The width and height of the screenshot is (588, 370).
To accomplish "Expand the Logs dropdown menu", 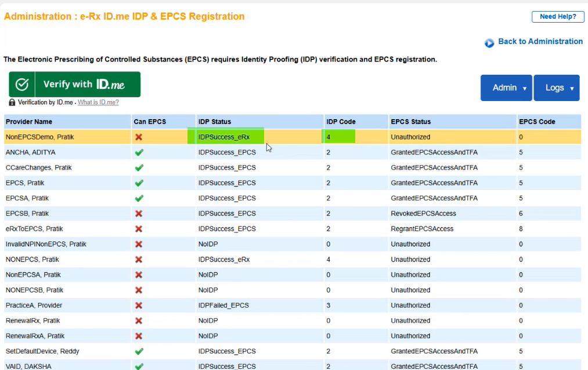I will tap(556, 88).
